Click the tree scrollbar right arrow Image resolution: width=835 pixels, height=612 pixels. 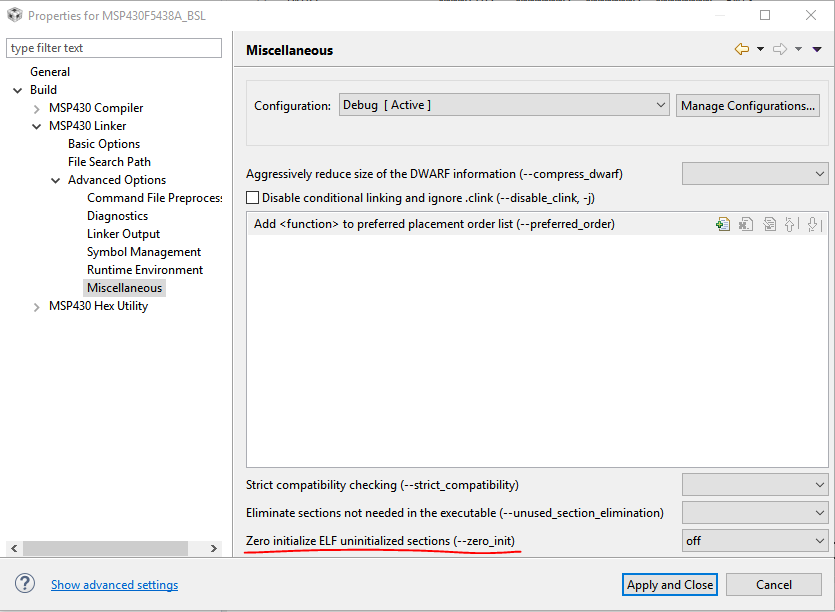pos(214,548)
